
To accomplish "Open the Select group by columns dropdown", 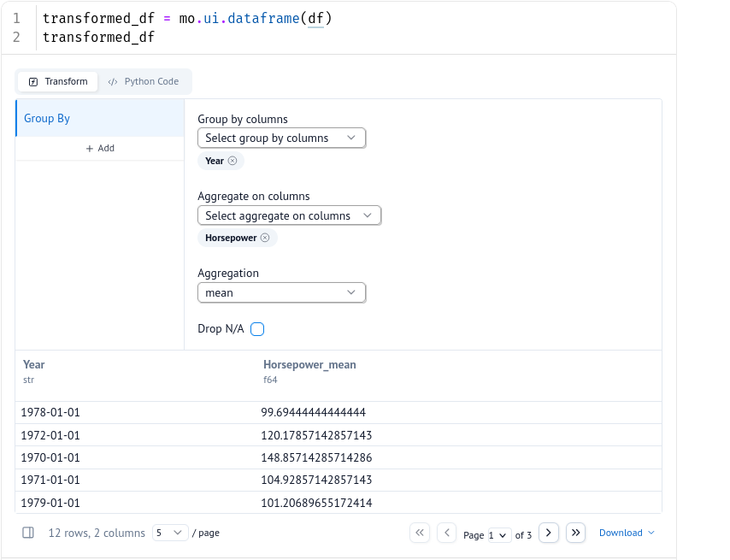I will pyautogui.click(x=281, y=138).
